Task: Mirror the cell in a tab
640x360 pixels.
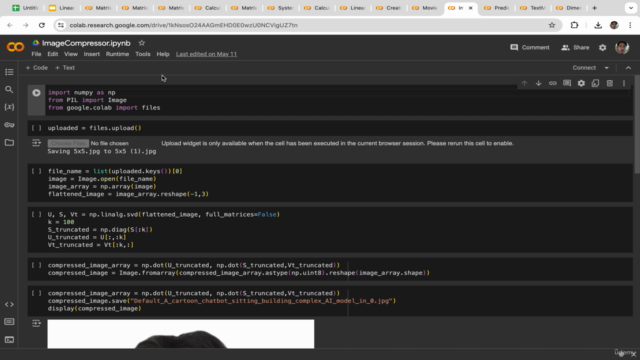Action: point(596,83)
